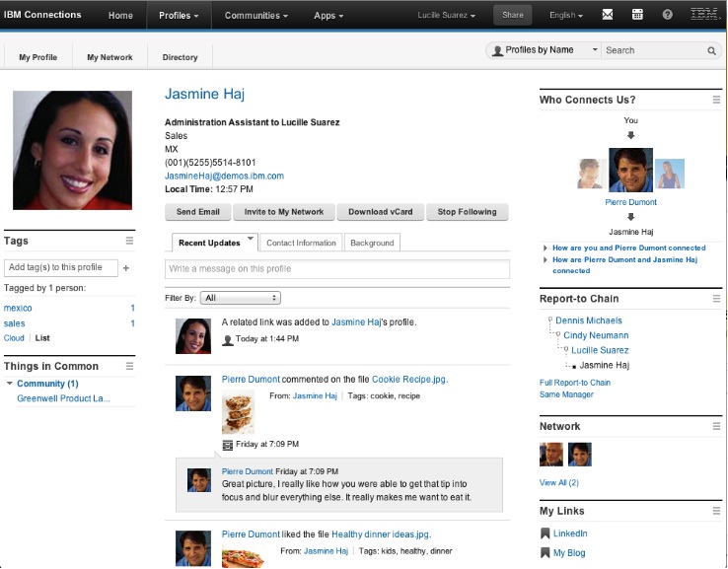Open the Cookie Recipe.jpg file link
Screen dimensions: 728x569
tap(409, 380)
